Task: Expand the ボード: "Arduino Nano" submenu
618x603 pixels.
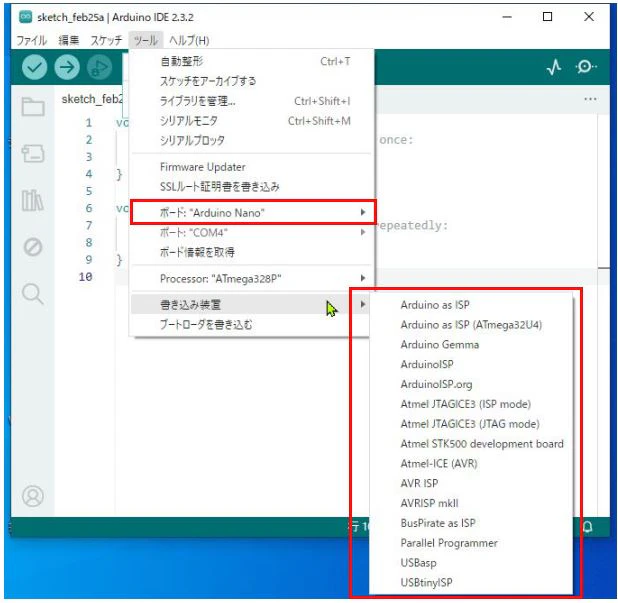Action: pyautogui.click(x=253, y=213)
